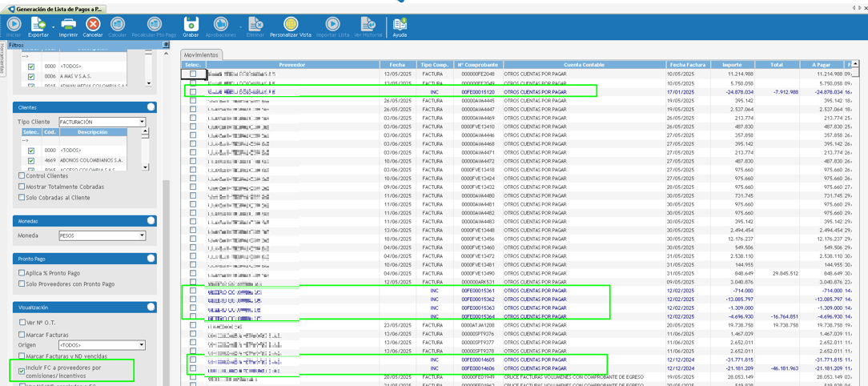The image size is (868, 386).
Task: Open Personalizar Vista from the toolbar
Action: point(291,26)
